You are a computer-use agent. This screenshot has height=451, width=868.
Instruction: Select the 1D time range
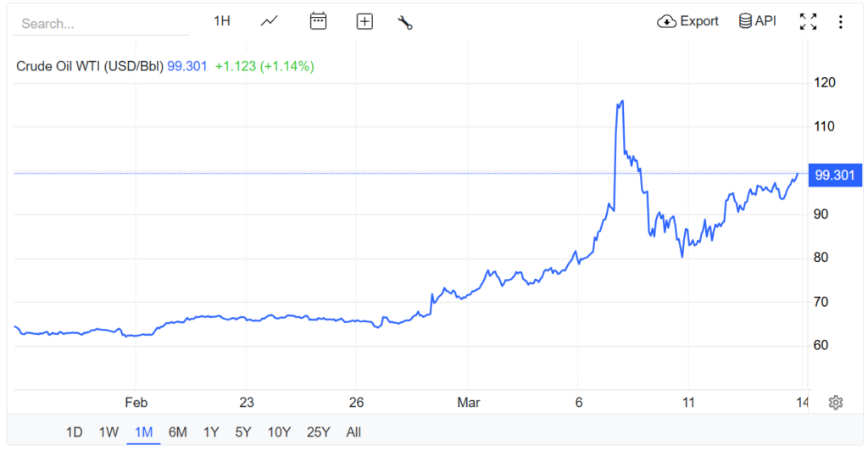pos(75,432)
